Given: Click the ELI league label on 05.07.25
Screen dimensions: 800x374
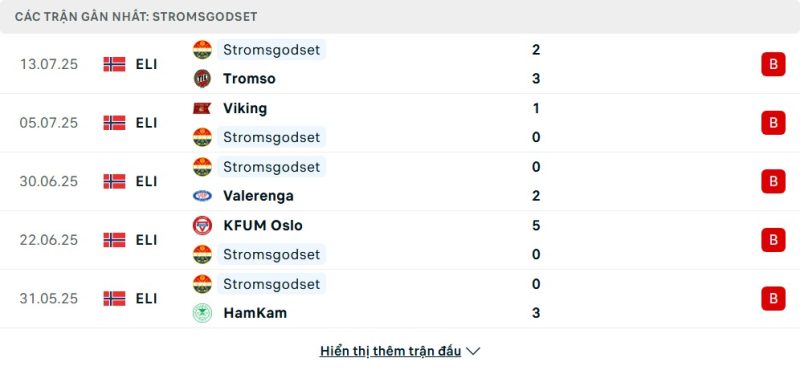Looking at the screenshot, I should click(x=146, y=123).
